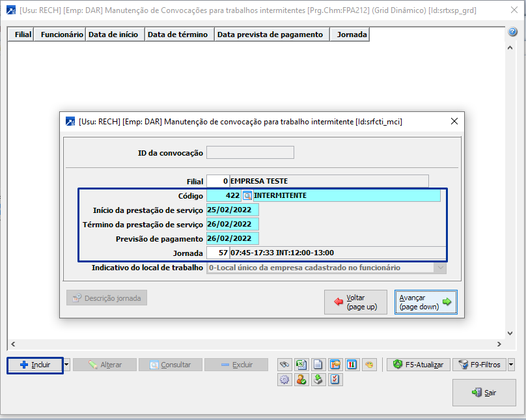
Task: Sort by Data prevista de pagamento header
Action: click(x=272, y=35)
